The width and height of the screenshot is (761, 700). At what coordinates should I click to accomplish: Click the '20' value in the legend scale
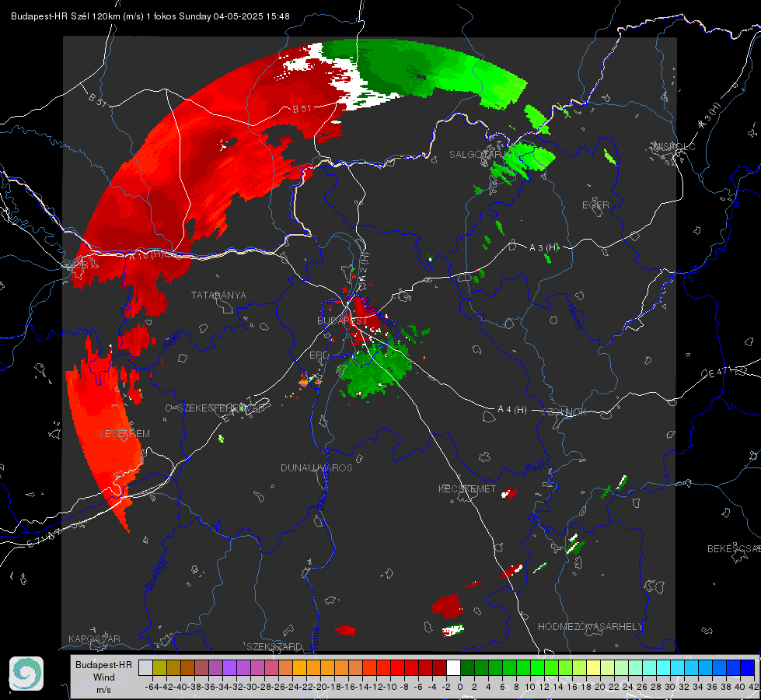pos(600,687)
